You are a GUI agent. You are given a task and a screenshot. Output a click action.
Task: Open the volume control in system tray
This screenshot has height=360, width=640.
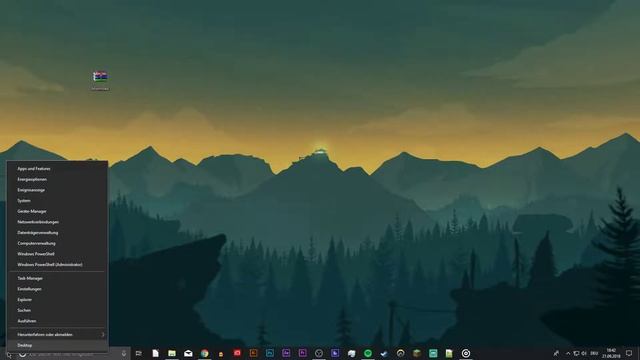tap(584, 353)
